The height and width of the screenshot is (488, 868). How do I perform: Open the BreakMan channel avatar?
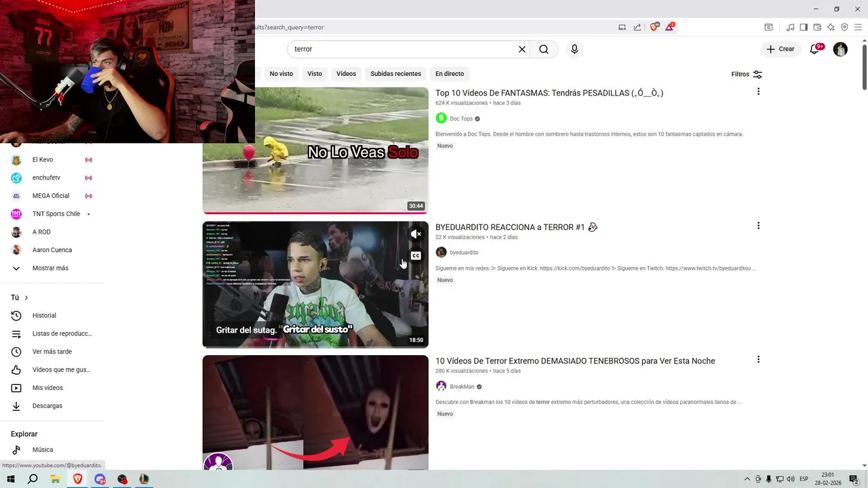(x=441, y=386)
